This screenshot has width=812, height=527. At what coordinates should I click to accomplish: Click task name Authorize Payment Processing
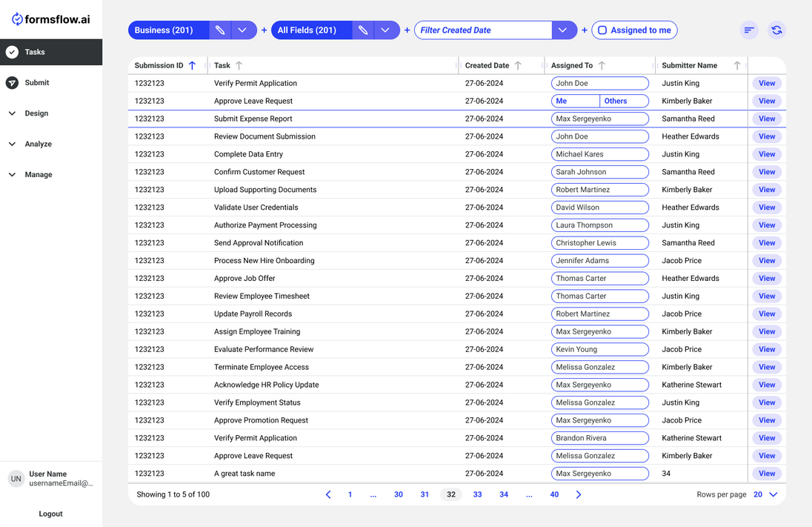[x=265, y=225]
